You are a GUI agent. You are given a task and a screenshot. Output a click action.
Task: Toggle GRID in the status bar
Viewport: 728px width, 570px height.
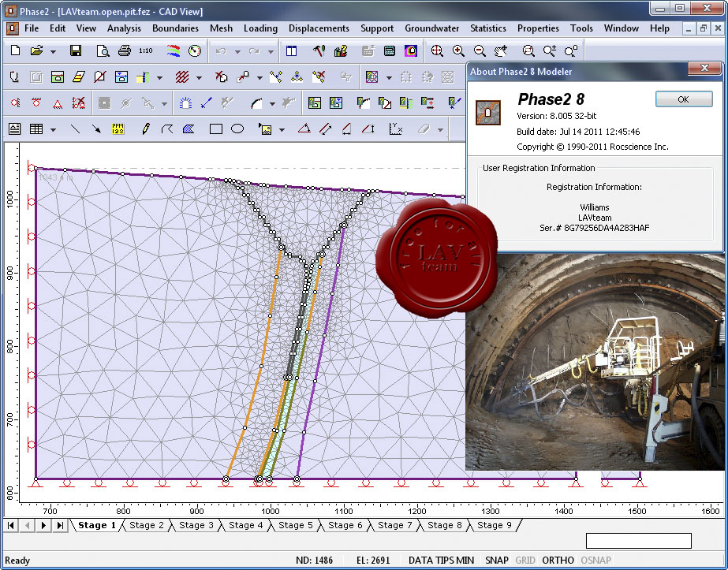[525, 561]
